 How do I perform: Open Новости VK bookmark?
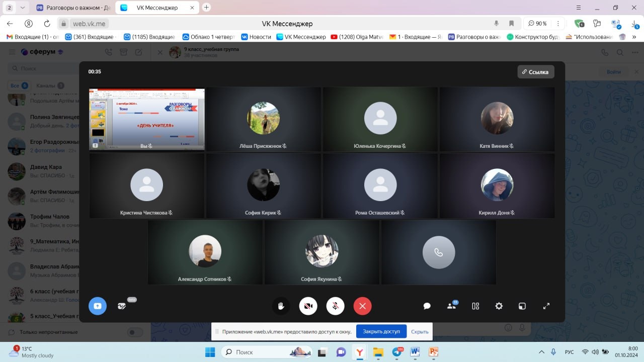coord(256,37)
